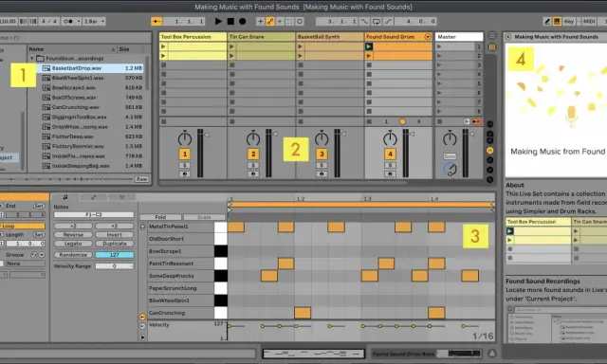Click the Scale button
The height and width of the screenshot is (364, 607).
point(204,217)
